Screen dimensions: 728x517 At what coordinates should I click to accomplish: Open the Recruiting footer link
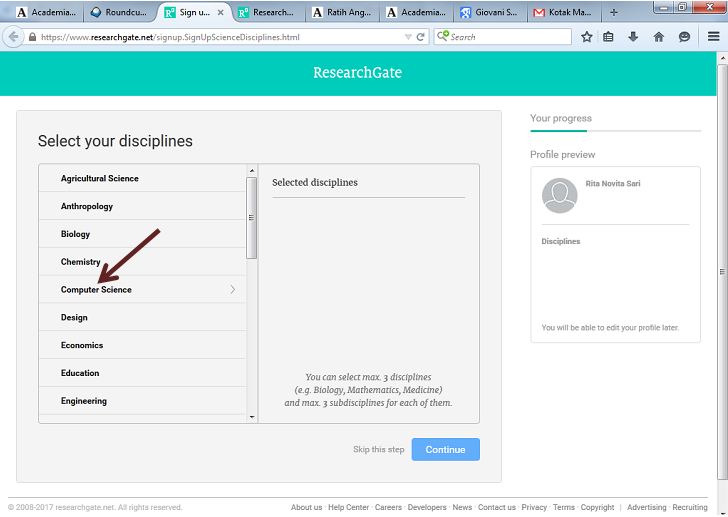click(x=690, y=507)
